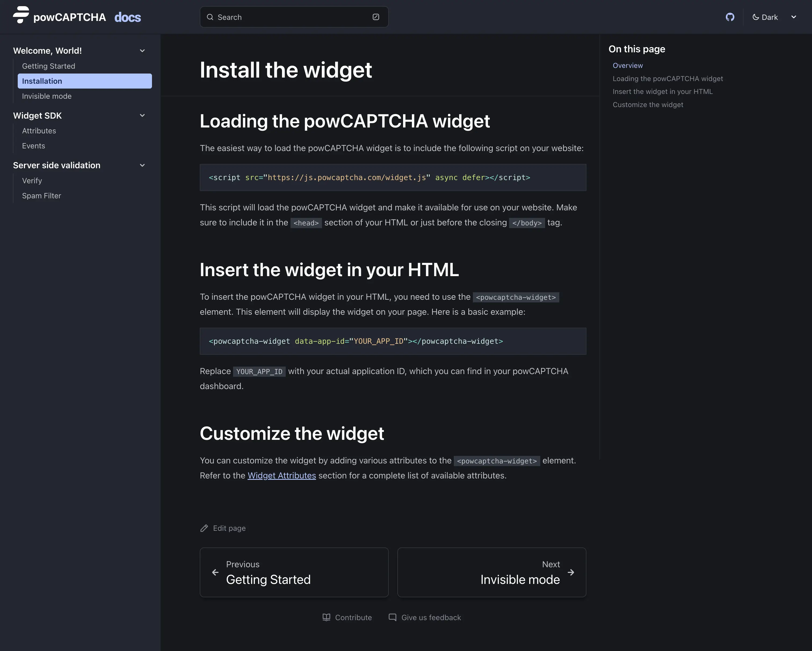Click the chat icon beside Give us feedback
The width and height of the screenshot is (812, 651).
tap(393, 617)
